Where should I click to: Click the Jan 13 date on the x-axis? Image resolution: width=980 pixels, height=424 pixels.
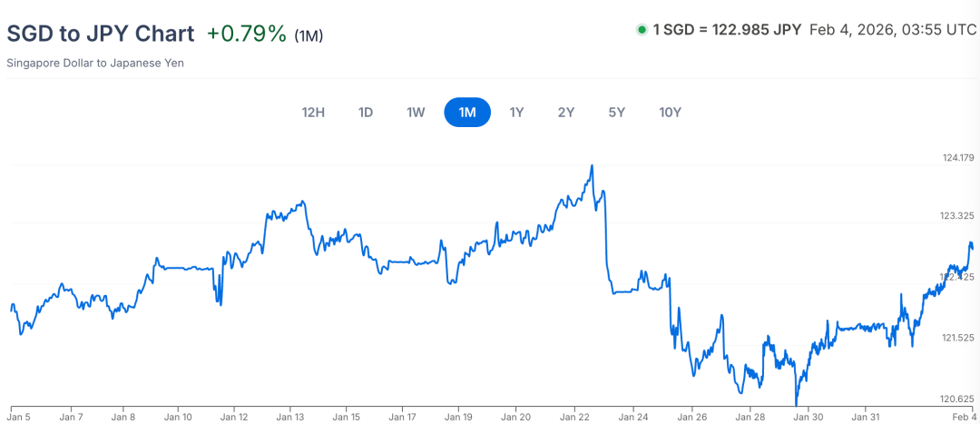pos(290,417)
